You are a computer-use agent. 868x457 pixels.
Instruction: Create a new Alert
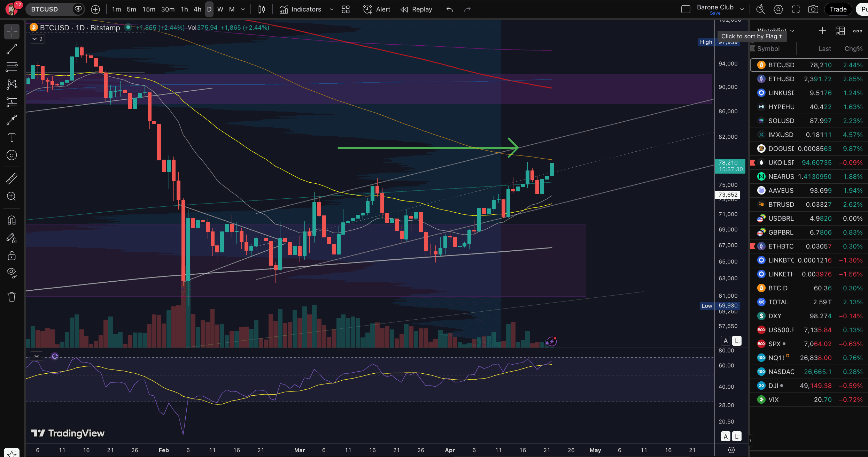click(x=377, y=9)
